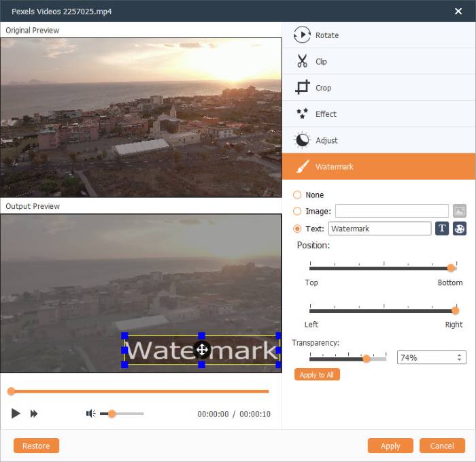Screen dimensions: 476x462
Task: Skip to the next frame
Action: [x=34, y=414]
